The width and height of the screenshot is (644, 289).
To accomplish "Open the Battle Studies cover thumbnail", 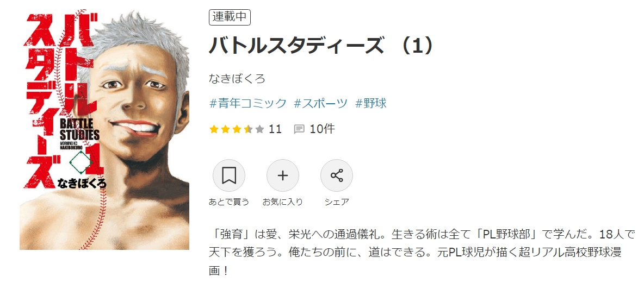I will click(104, 129).
